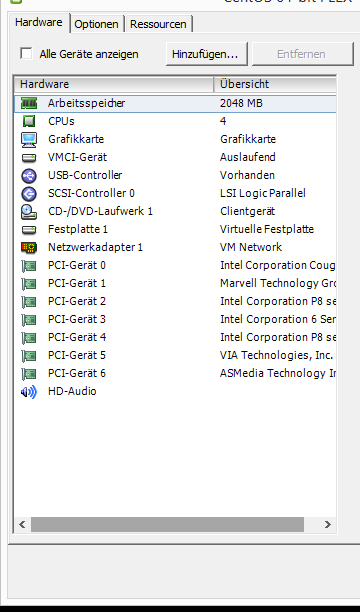The height and width of the screenshot is (612, 360).
Task: Select the PCI-Gerät 2 row label
Action: pyautogui.click(x=77, y=301)
